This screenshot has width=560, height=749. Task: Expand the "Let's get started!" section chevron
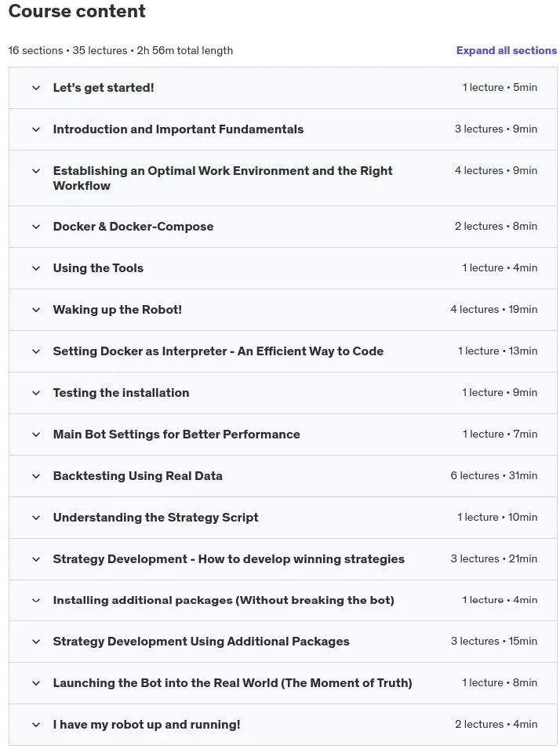(36, 88)
